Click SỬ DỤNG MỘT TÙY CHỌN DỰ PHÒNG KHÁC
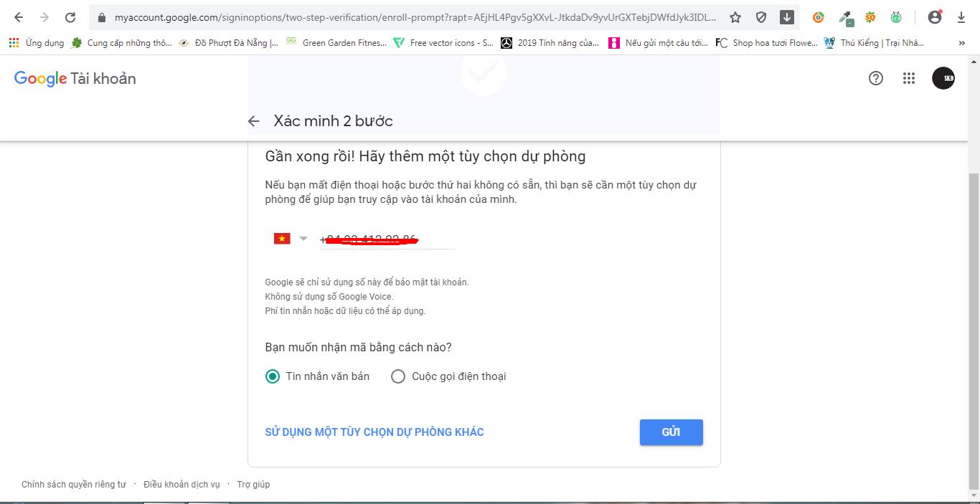 [374, 432]
